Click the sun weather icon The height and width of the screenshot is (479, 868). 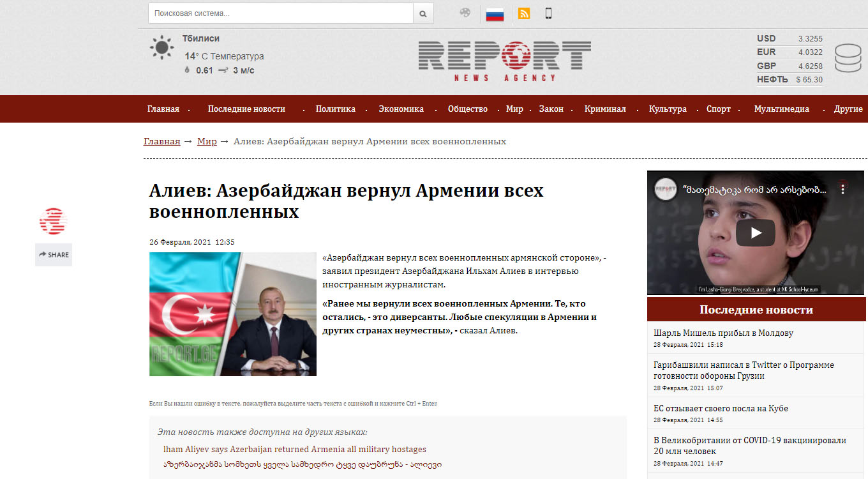pos(161,48)
